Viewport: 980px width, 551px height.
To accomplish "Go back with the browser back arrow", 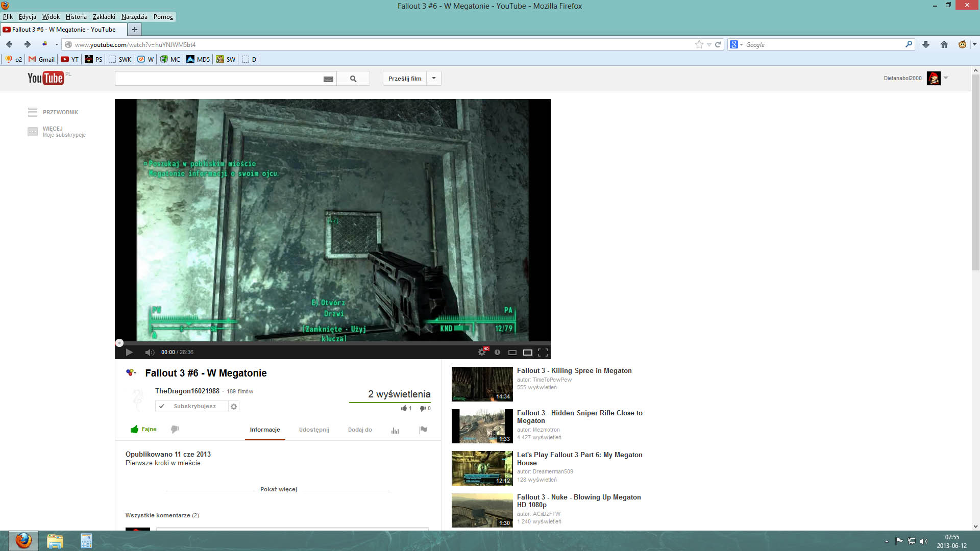I will pos(9,44).
